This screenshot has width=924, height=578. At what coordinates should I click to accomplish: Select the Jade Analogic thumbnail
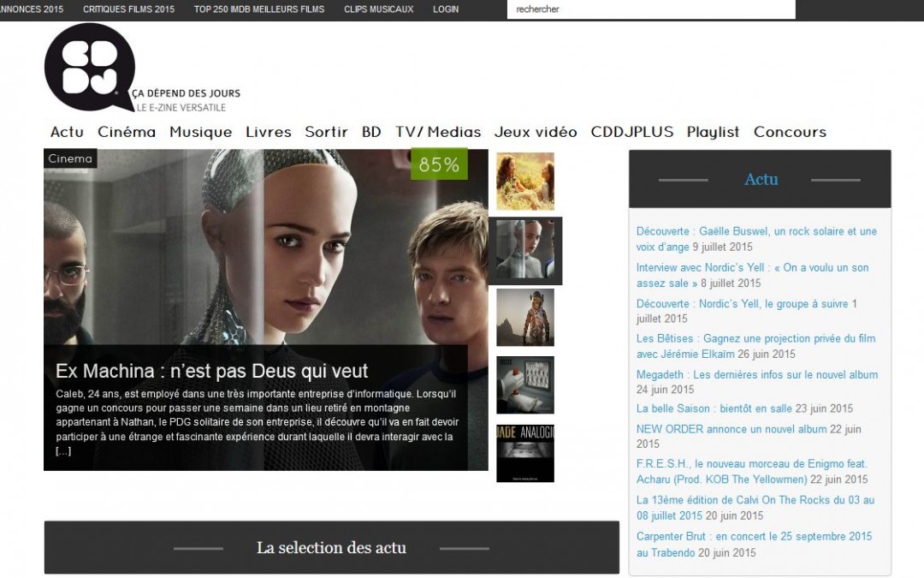click(x=525, y=453)
